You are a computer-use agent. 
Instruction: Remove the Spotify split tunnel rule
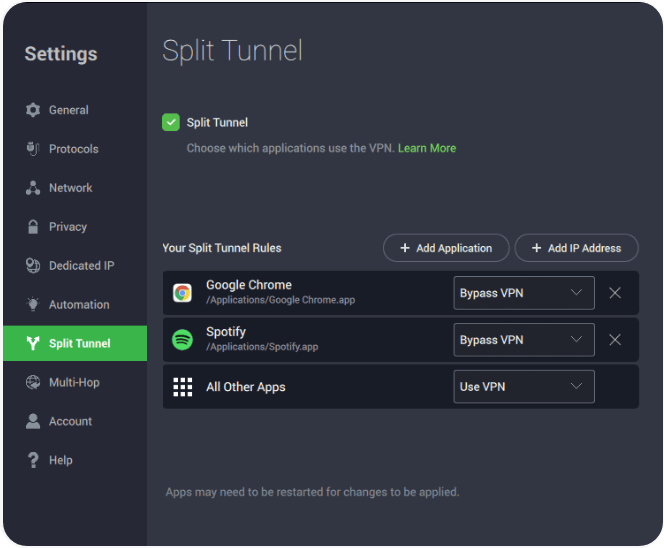615,340
